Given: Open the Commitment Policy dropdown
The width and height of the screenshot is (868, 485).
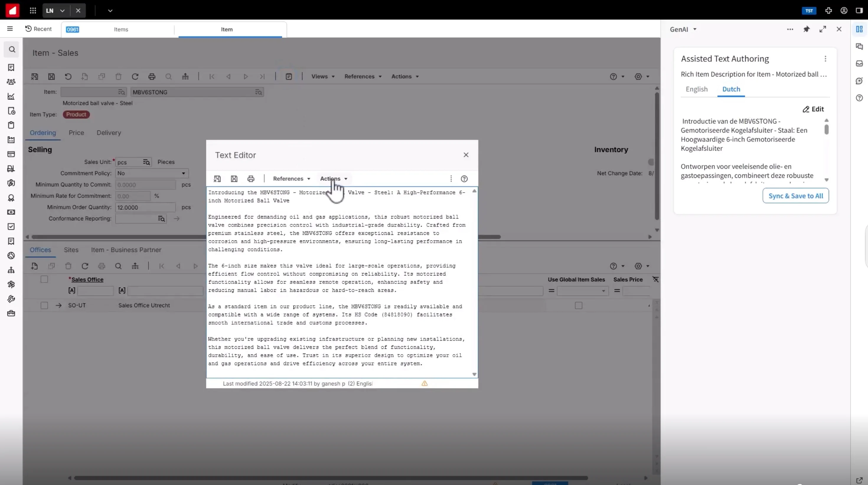Looking at the screenshot, I should (183, 173).
